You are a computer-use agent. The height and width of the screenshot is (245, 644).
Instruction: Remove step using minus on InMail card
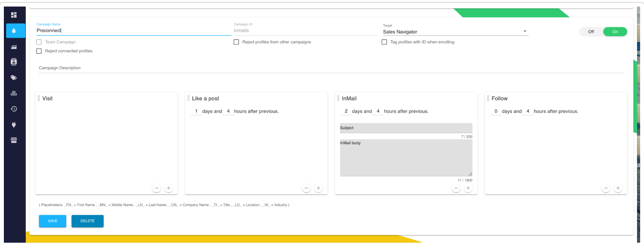click(456, 188)
